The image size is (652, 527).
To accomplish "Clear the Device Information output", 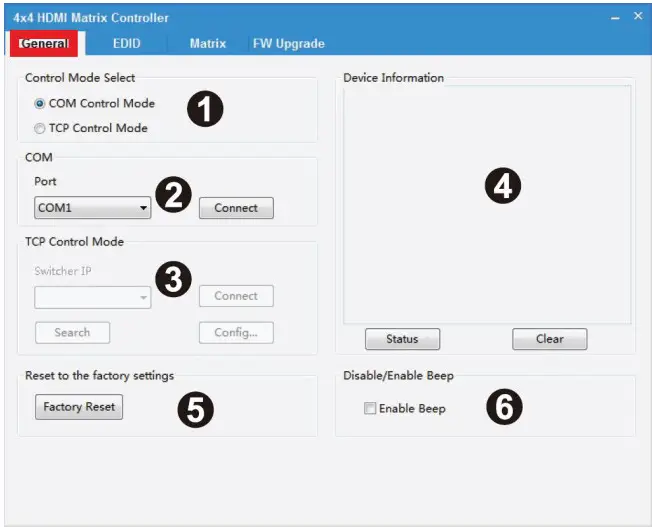I will tap(550, 339).
